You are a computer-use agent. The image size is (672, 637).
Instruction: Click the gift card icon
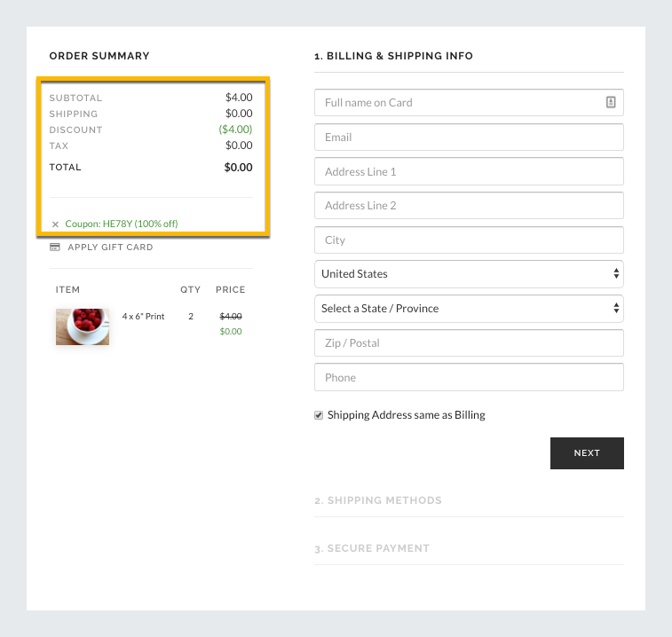tap(55, 248)
